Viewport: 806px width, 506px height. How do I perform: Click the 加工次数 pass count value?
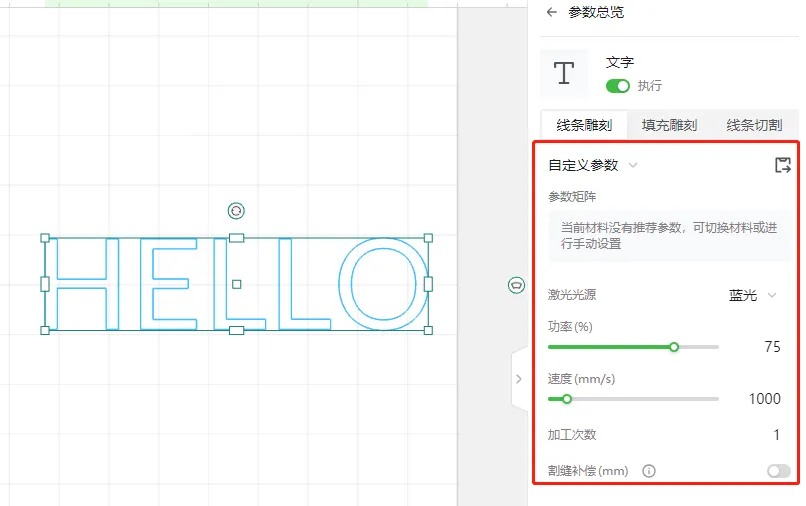pyautogui.click(x=776, y=435)
